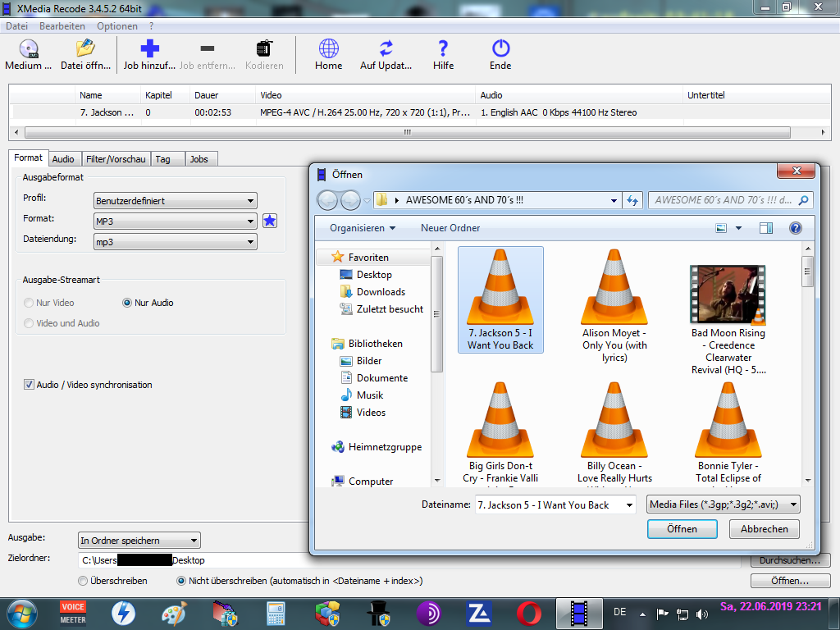Click the Neuer Ordner button
This screenshot has height=630, width=840.
[x=450, y=228]
